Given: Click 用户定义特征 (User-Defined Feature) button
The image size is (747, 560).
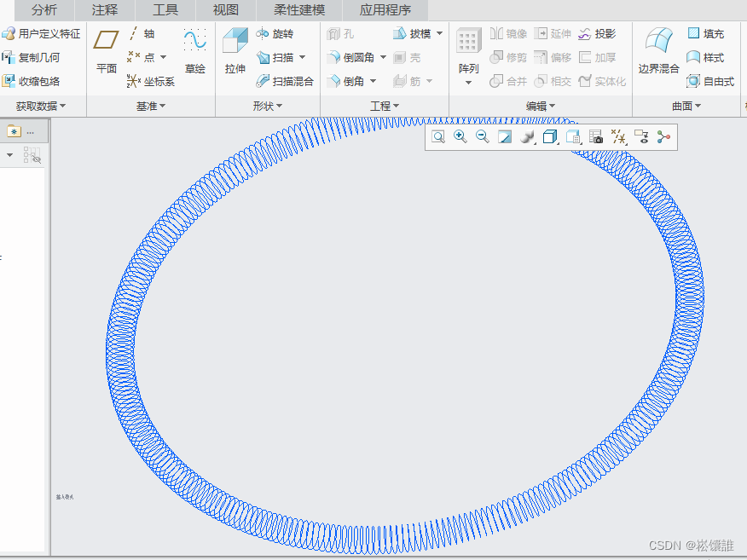Looking at the screenshot, I should click(x=41, y=34).
